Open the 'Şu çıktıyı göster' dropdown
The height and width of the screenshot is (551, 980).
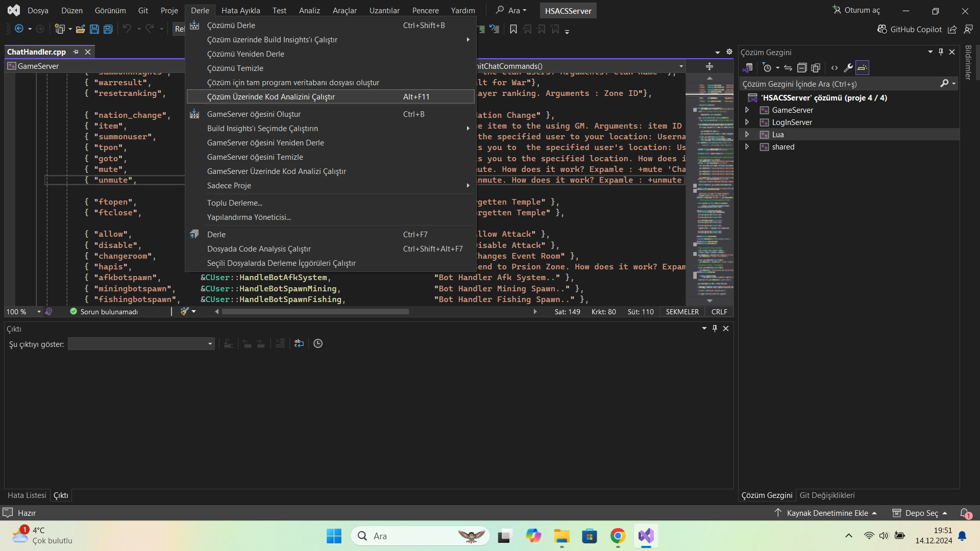(x=141, y=344)
